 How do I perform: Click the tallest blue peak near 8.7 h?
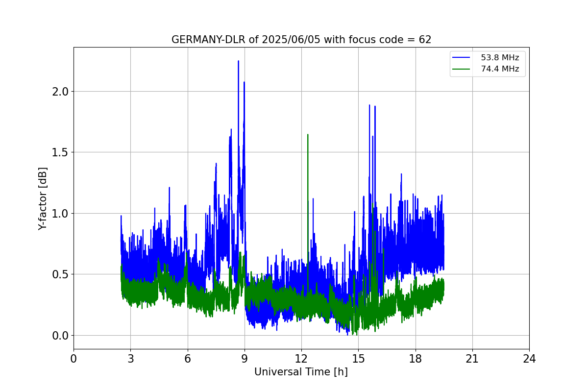239,62
